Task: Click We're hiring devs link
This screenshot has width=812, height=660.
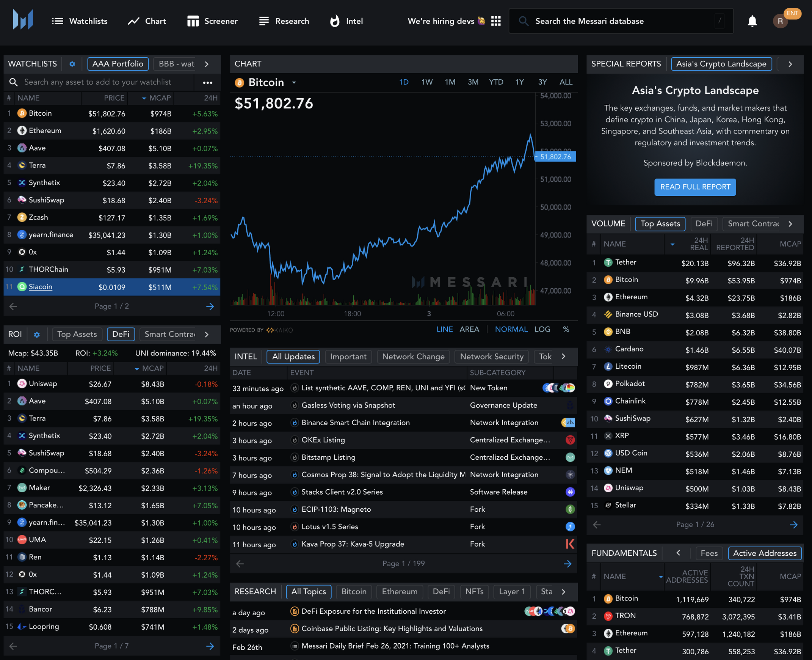Action: [447, 21]
